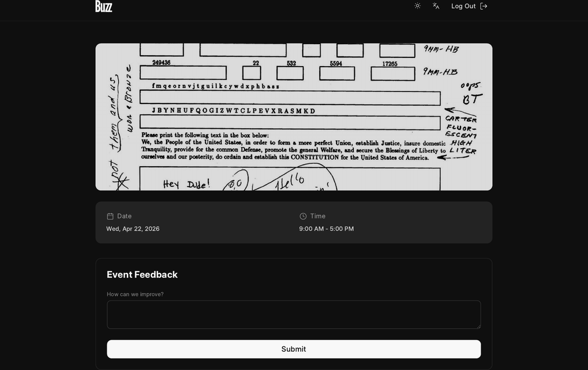Click the logout arrow icon
The image size is (588, 370).
click(483, 6)
